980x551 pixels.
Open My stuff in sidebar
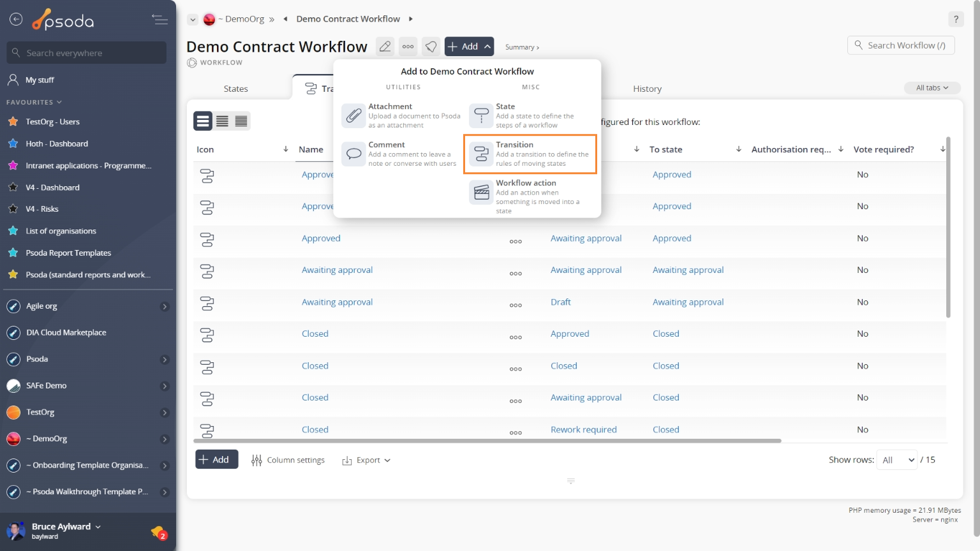[x=40, y=80]
